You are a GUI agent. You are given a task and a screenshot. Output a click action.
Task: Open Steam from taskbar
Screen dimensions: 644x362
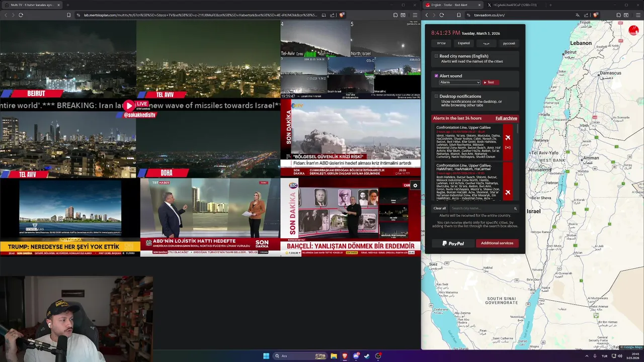pyautogui.click(x=367, y=356)
